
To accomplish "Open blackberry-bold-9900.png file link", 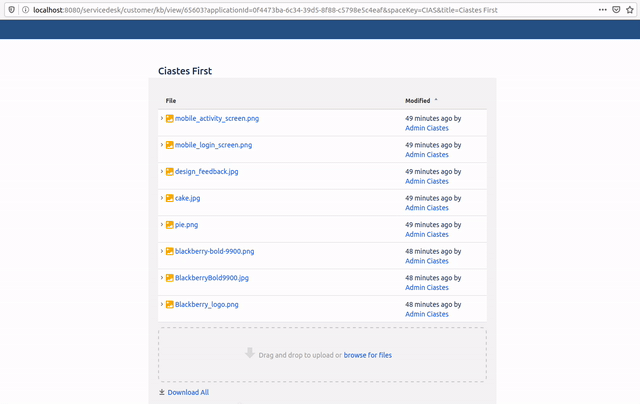I will point(214,251).
